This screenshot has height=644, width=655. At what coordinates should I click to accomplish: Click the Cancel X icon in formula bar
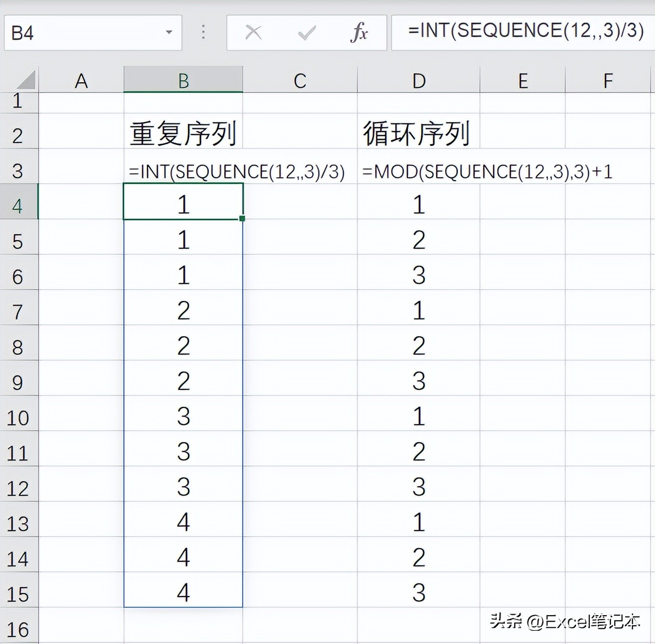(x=253, y=32)
